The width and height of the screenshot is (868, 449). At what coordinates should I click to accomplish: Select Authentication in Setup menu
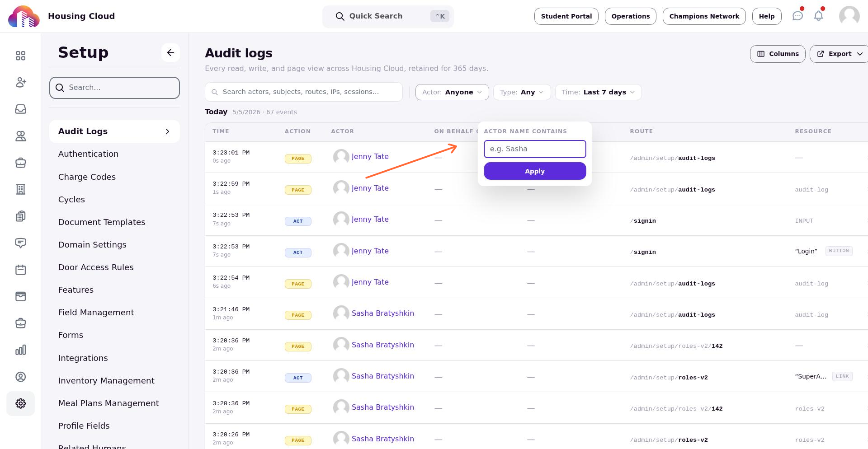(x=88, y=154)
